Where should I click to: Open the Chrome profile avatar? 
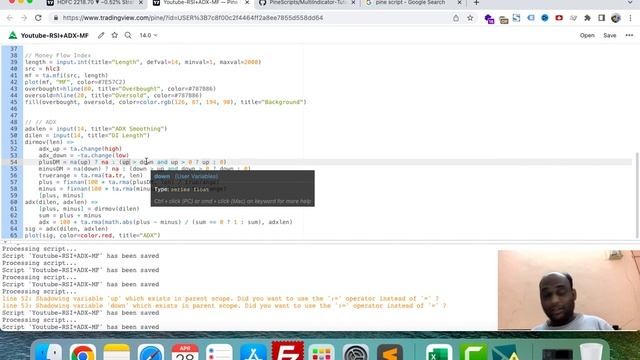tap(616, 18)
